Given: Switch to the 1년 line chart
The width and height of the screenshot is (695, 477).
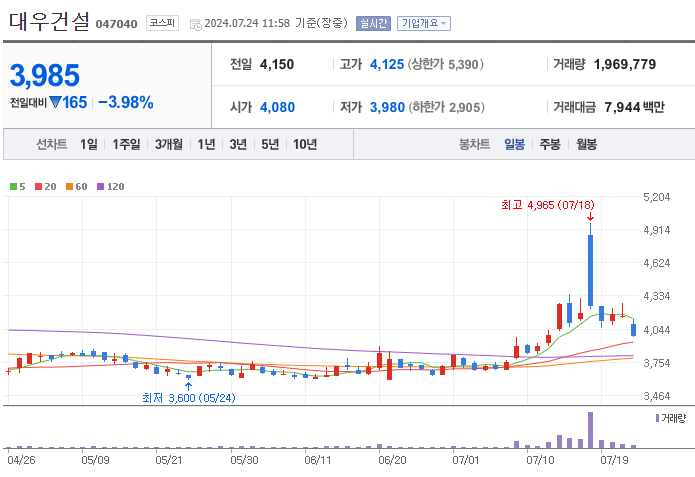Looking at the screenshot, I should [x=206, y=144].
